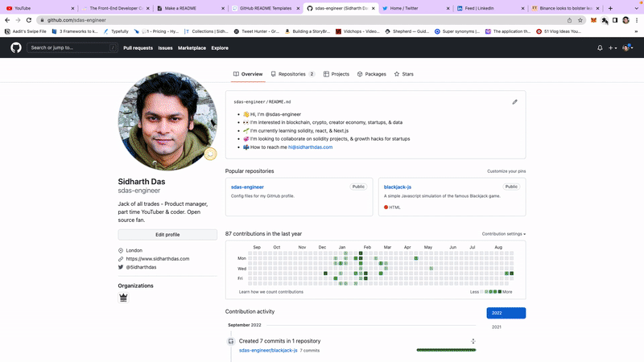Open the GitHub home logo
644x362 pixels.
coord(16,47)
